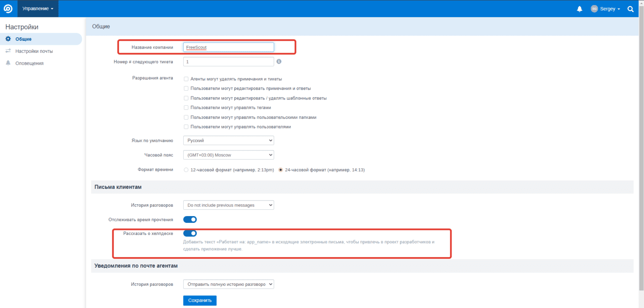Click the company name input field
Image resolution: width=644 pixels, height=308 pixels.
click(229, 47)
